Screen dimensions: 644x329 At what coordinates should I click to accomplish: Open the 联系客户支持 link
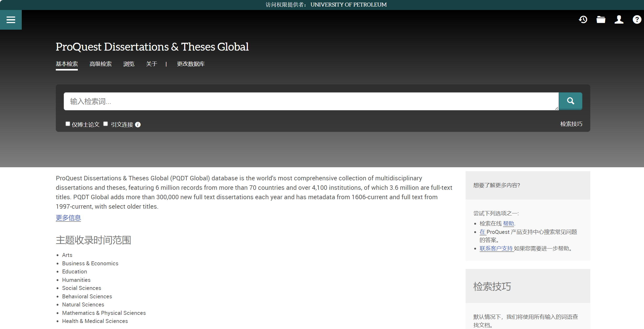[496, 249]
